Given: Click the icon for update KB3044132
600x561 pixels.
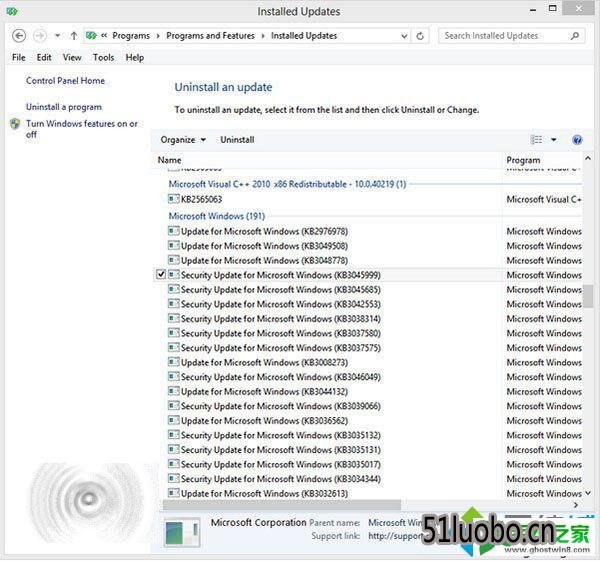Looking at the screenshot, I should 174,391.
